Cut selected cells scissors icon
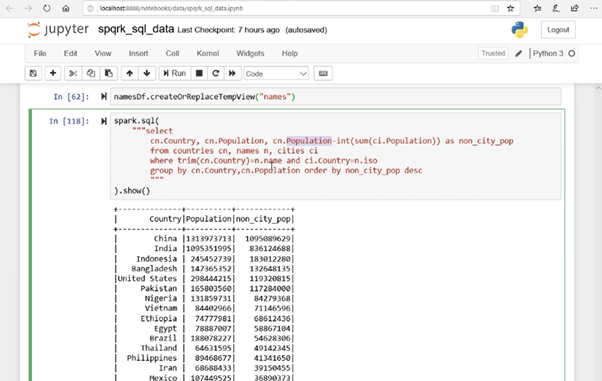This screenshot has width=602, height=381. 73,73
